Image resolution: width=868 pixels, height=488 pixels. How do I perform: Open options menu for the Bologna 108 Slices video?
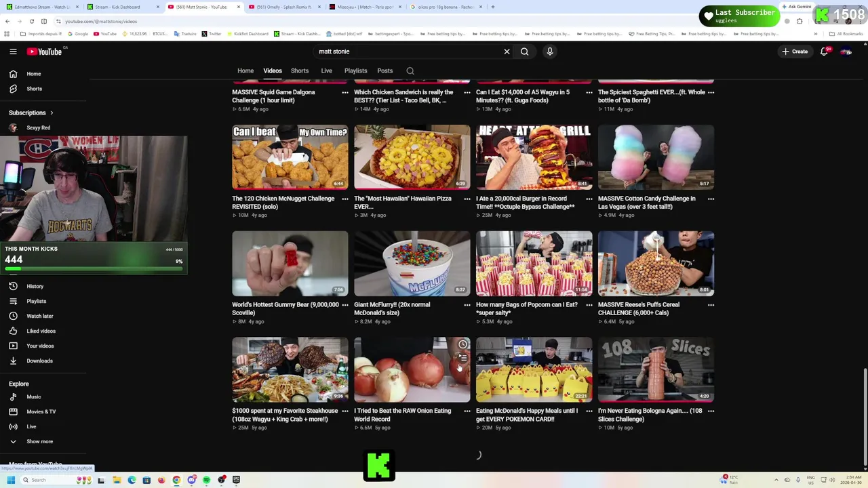711,411
